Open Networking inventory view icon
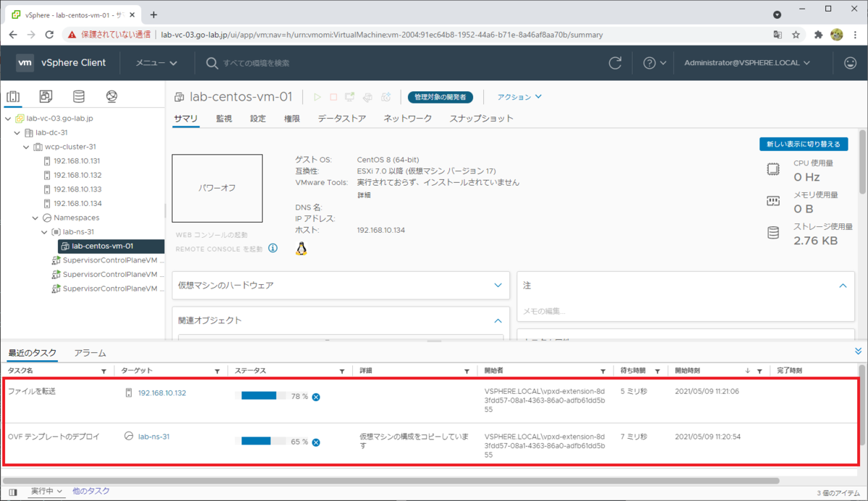The image size is (868, 501). pyautogui.click(x=111, y=96)
